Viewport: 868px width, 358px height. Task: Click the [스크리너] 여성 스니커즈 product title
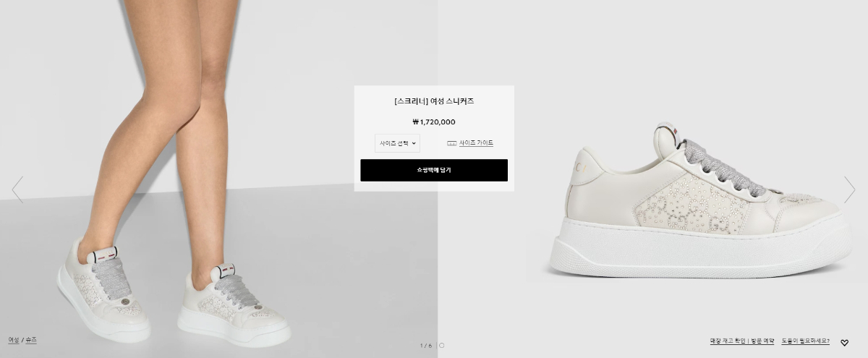[434, 101]
